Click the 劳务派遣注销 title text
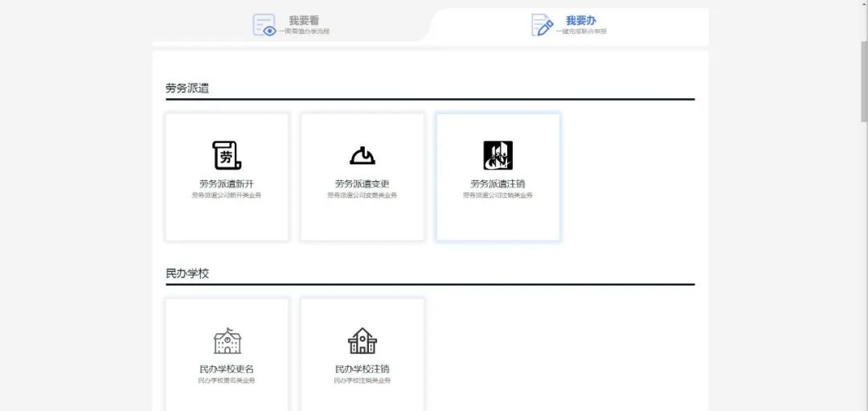Screen dimensions: 868x411 (497, 183)
